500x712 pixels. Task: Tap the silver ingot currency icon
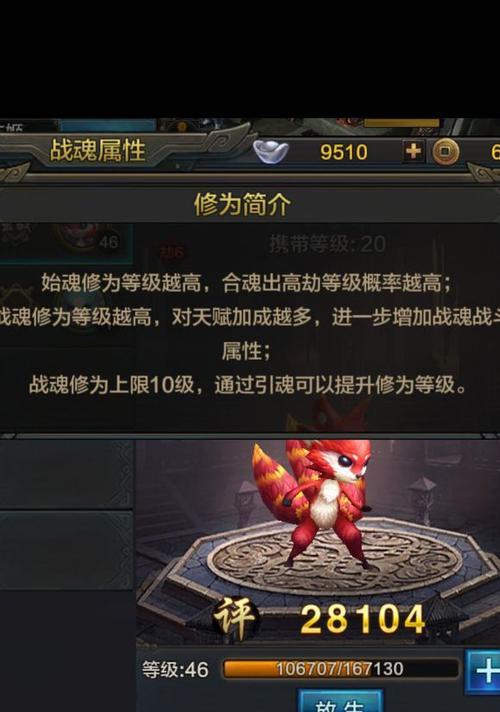(x=271, y=152)
